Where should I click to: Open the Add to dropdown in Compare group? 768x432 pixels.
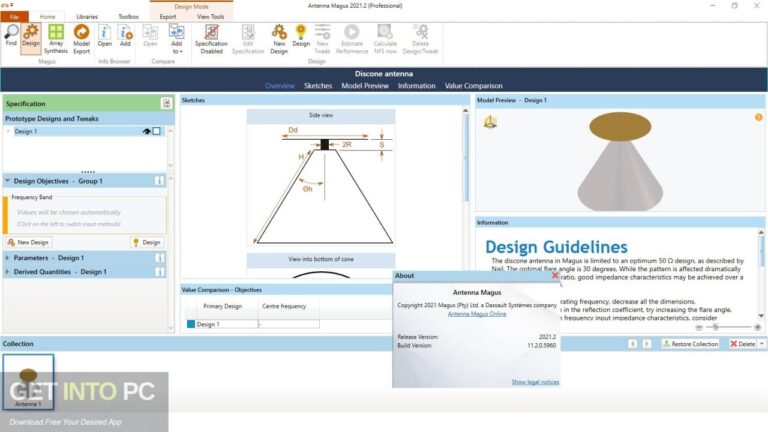[x=176, y=39]
